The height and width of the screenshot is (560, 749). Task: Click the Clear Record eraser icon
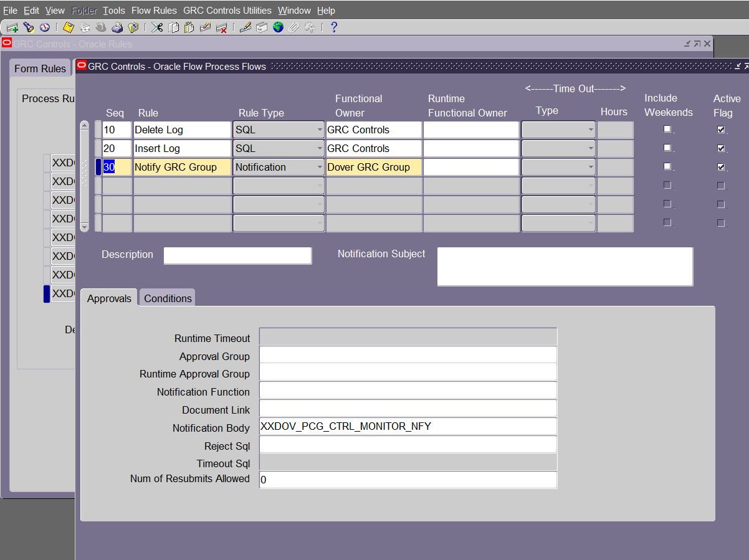[205, 27]
